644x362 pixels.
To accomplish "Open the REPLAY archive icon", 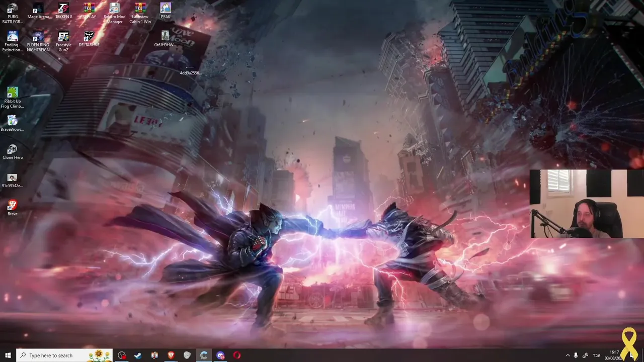I will coord(89,11).
